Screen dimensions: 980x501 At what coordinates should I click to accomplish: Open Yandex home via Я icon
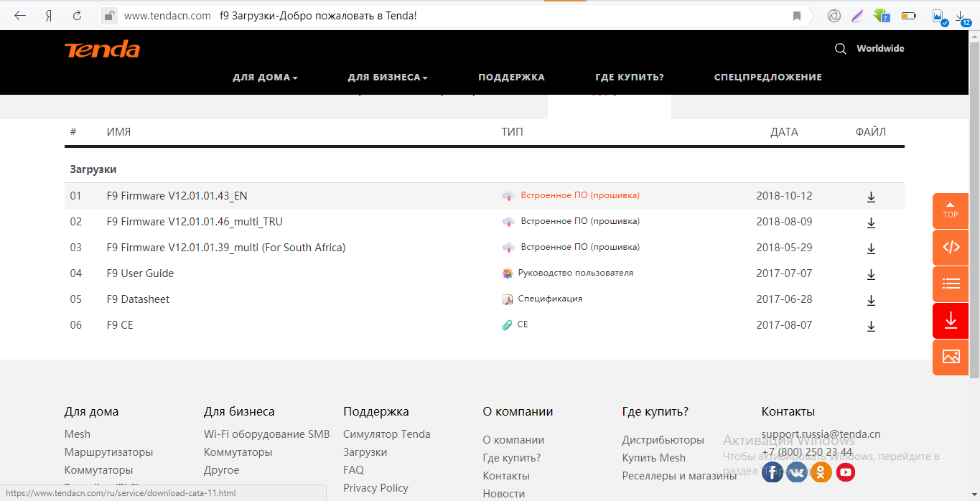point(49,15)
